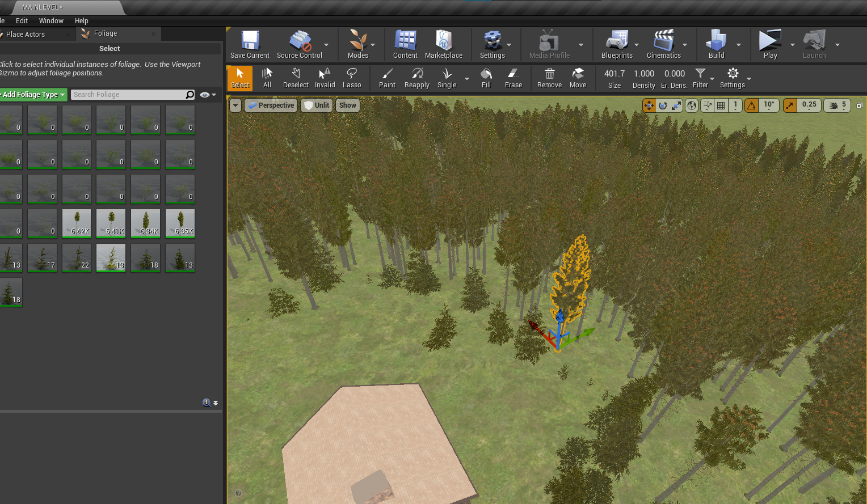The height and width of the screenshot is (504, 867).
Task: Expand the Play options dropdown arrow
Action: [793, 45]
